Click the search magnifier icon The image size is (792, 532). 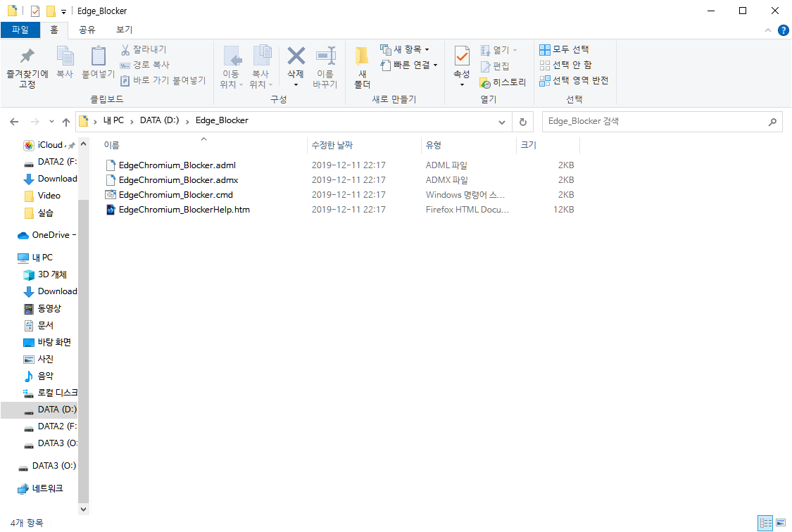tap(772, 122)
